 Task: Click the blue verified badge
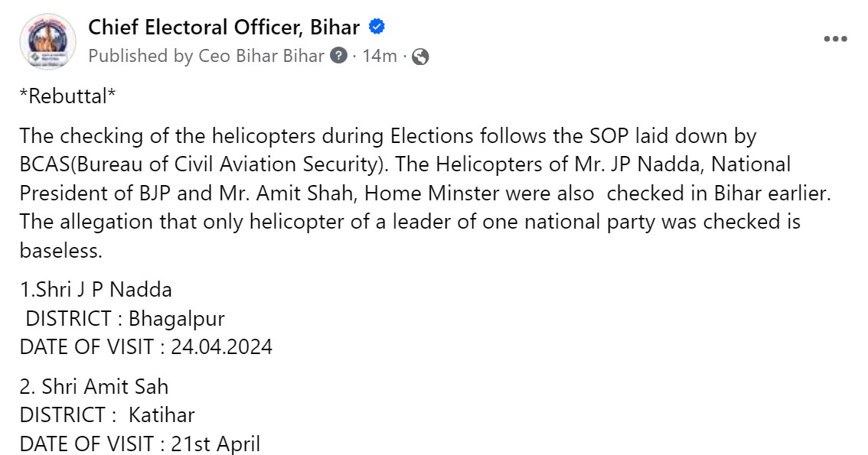[x=377, y=27]
